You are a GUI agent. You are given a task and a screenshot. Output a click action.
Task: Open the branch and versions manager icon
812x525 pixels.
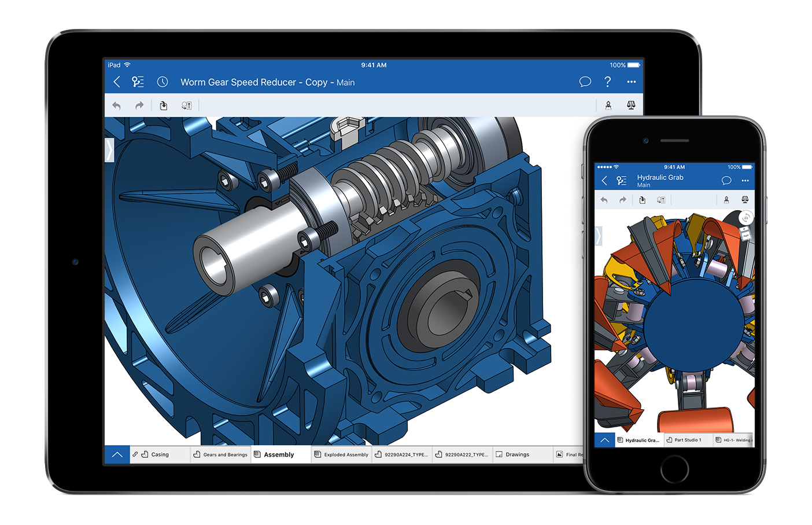138,82
